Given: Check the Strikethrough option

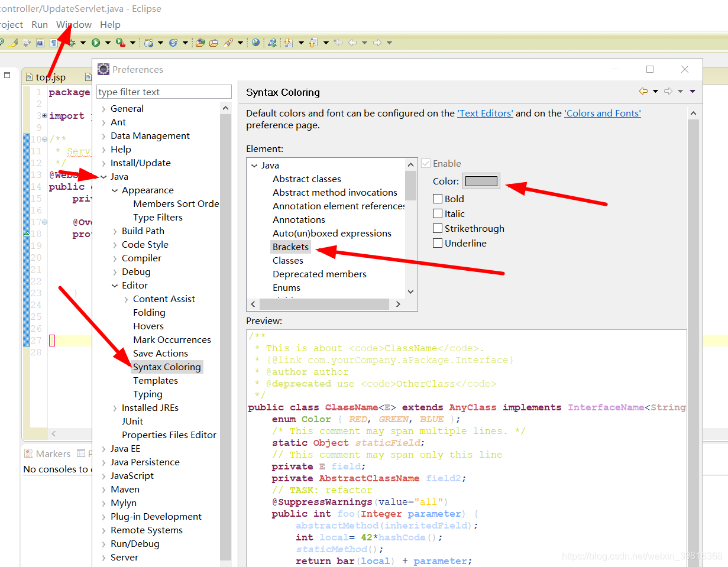Looking at the screenshot, I should pos(438,228).
